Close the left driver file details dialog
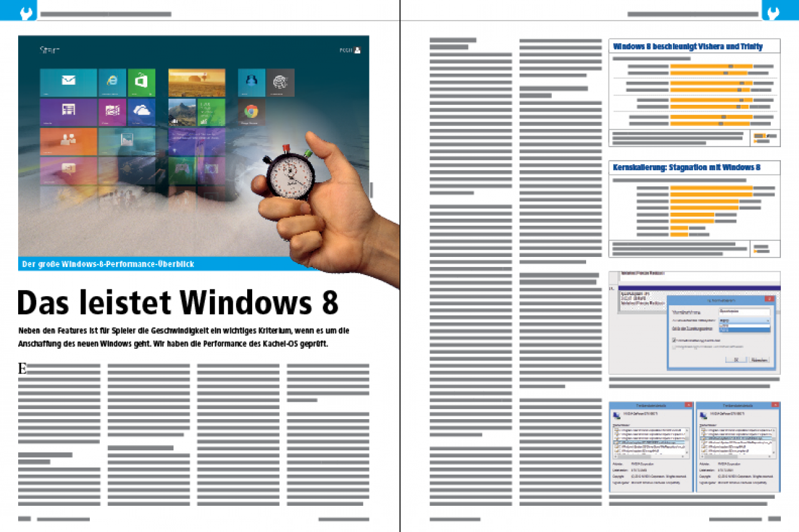799x532 pixels. point(688,405)
